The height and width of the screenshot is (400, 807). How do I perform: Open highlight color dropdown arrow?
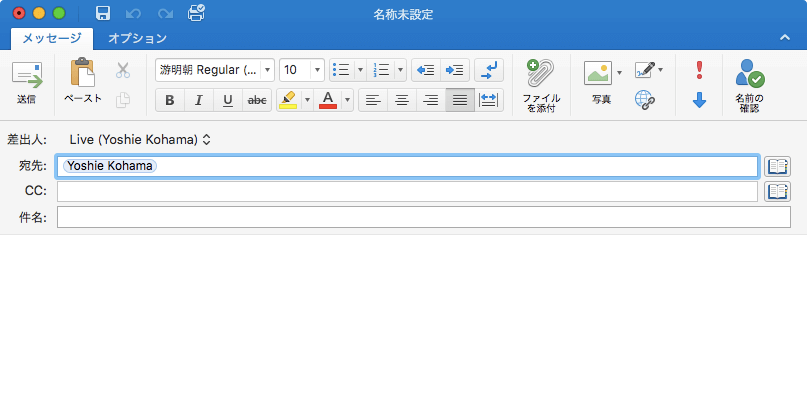point(307,100)
